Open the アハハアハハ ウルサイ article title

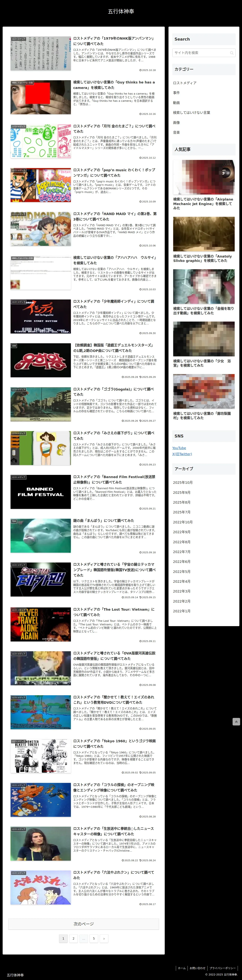point(115,260)
